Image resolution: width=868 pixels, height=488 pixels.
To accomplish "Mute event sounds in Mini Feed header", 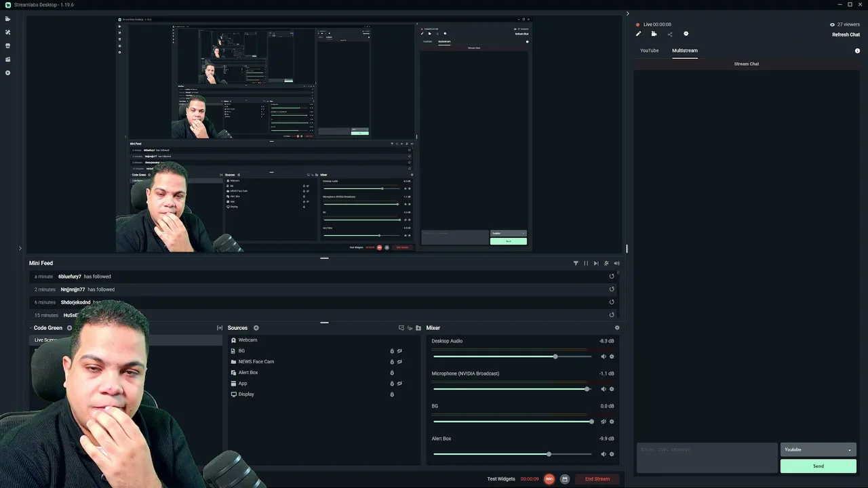I will click(x=616, y=263).
